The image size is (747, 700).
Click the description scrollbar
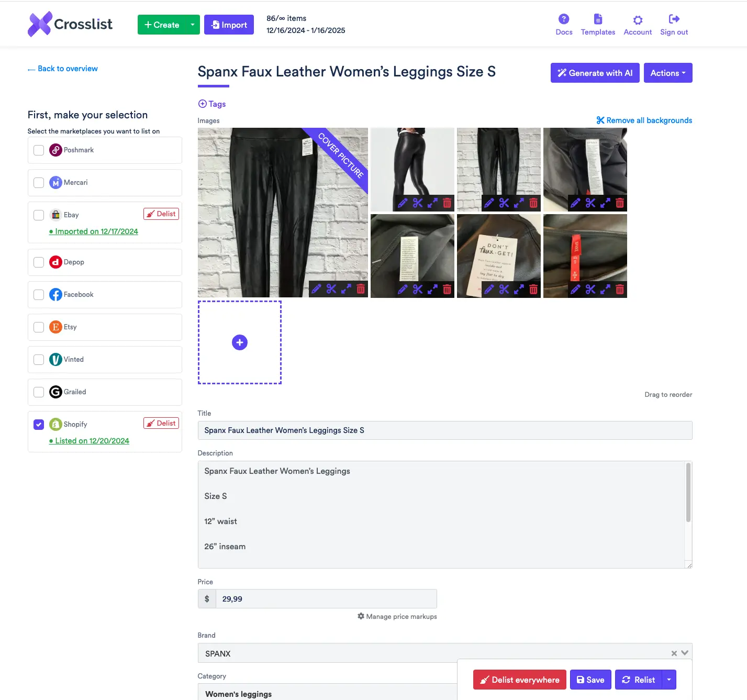point(688,492)
